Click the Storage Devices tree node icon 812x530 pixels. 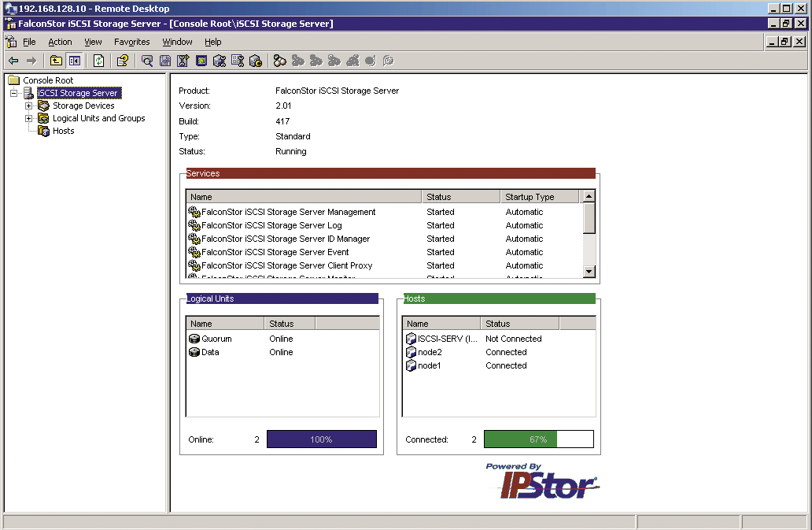pos(44,106)
